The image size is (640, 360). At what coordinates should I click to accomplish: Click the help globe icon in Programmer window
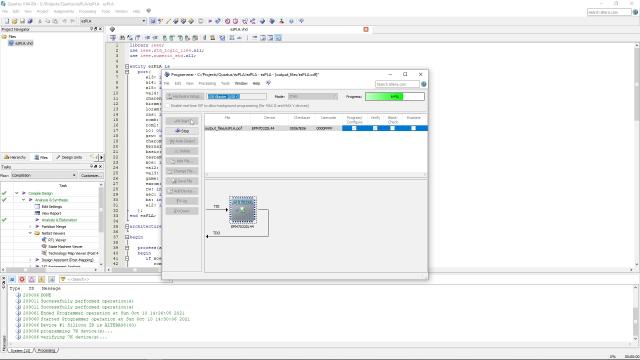tap(424, 84)
